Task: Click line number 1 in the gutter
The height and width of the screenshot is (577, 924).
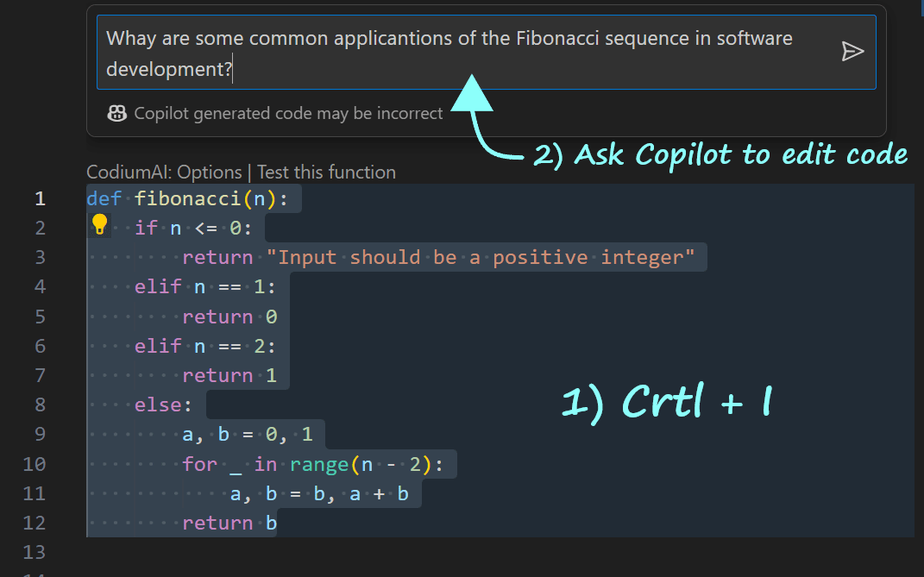Action: tap(40, 198)
